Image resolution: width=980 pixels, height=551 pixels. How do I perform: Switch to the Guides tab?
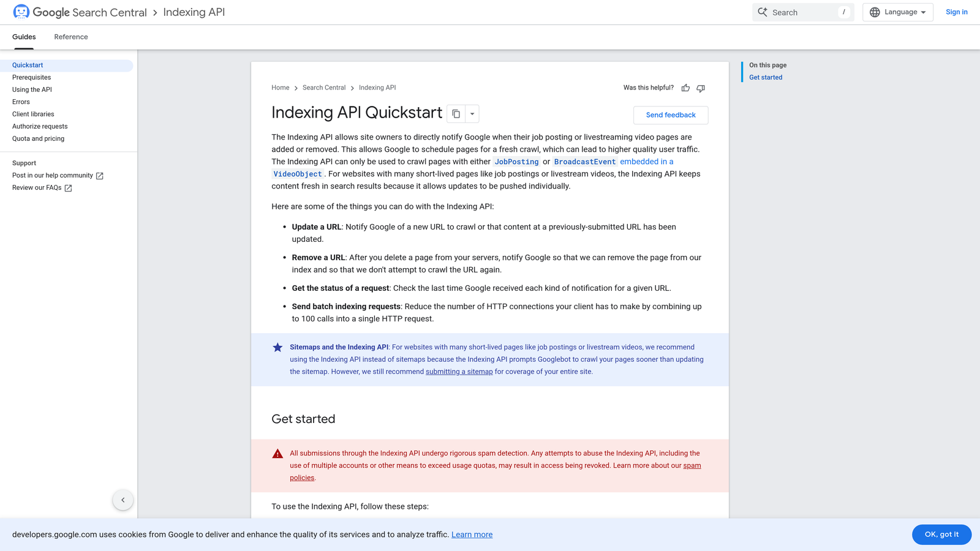click(23, 37)
